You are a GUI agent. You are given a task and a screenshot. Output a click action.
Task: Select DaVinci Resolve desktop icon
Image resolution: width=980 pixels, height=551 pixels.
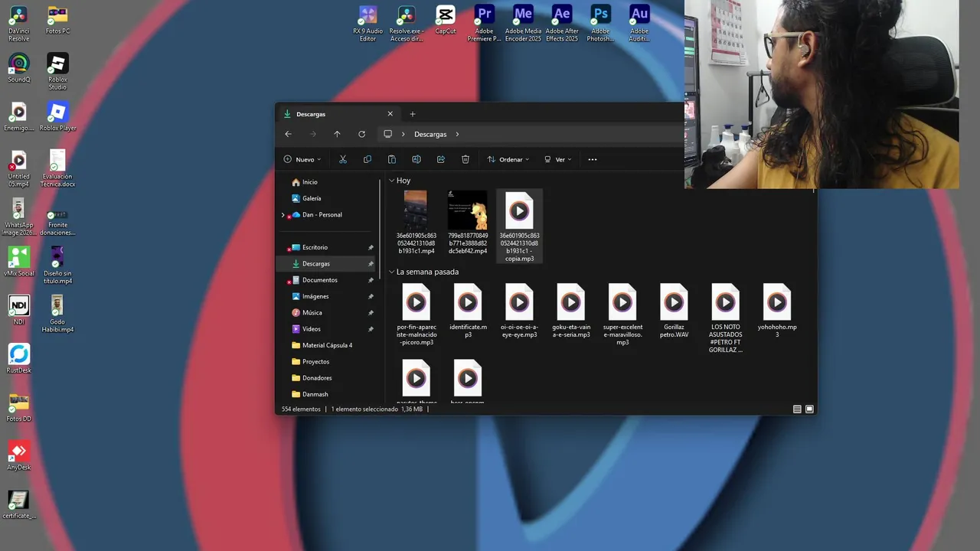[x=18, y=23]
